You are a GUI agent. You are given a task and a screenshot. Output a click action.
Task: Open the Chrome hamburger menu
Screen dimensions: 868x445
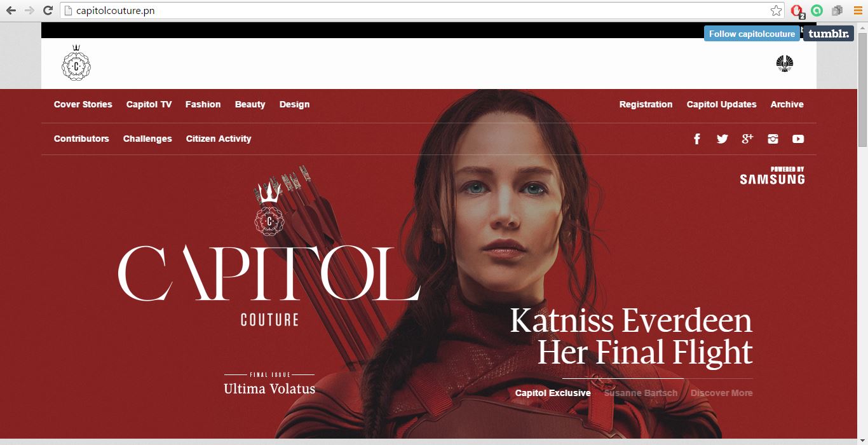click(858, 10)
